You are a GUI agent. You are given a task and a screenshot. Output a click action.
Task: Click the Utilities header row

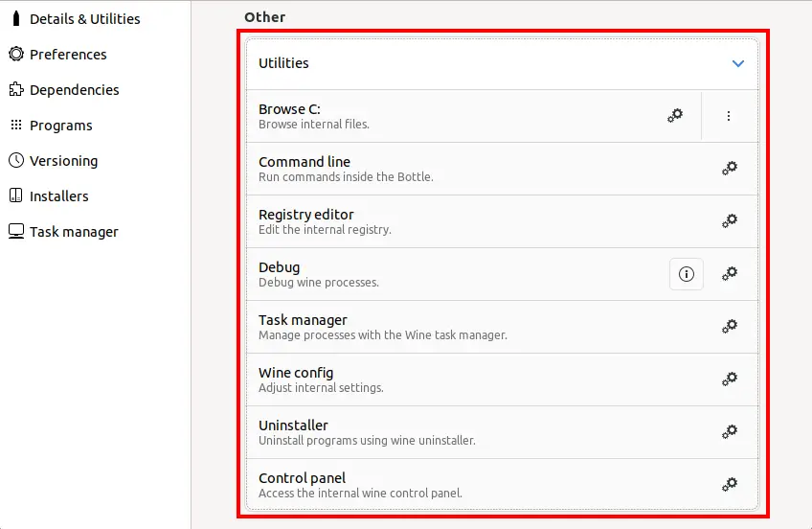(503, 63)
